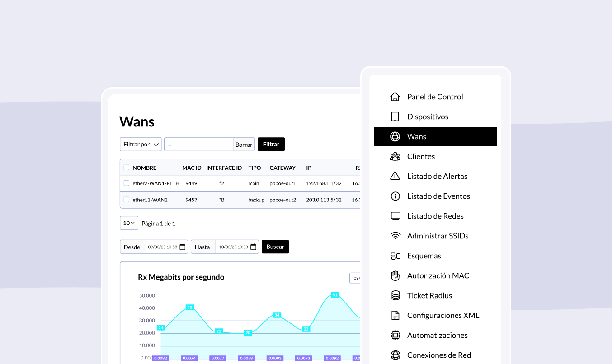Open the Hasta date calendar picker icon
Image resolution: width=612 pixels, height=364 pixels.
[x=253, y=247]
